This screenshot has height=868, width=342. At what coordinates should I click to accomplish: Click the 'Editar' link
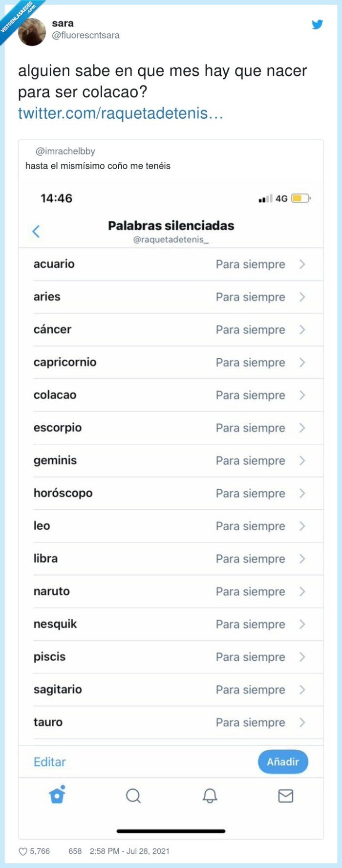[x=49, y=761]
